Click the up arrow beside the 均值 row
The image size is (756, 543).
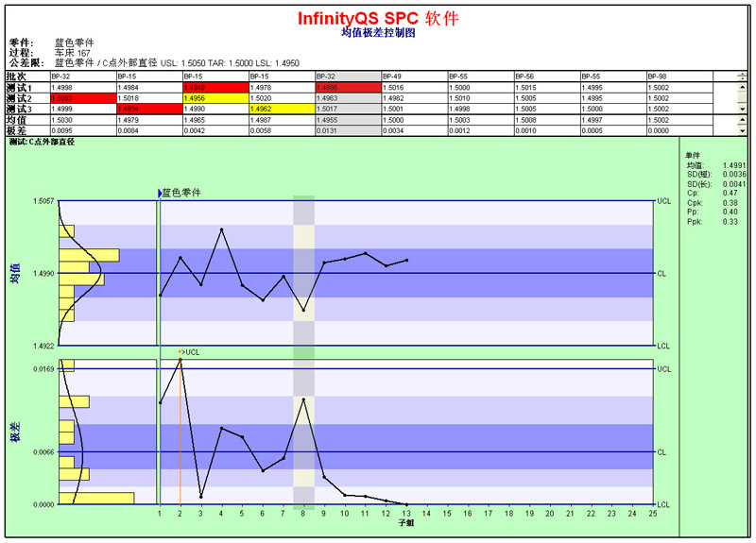point(742,120)
